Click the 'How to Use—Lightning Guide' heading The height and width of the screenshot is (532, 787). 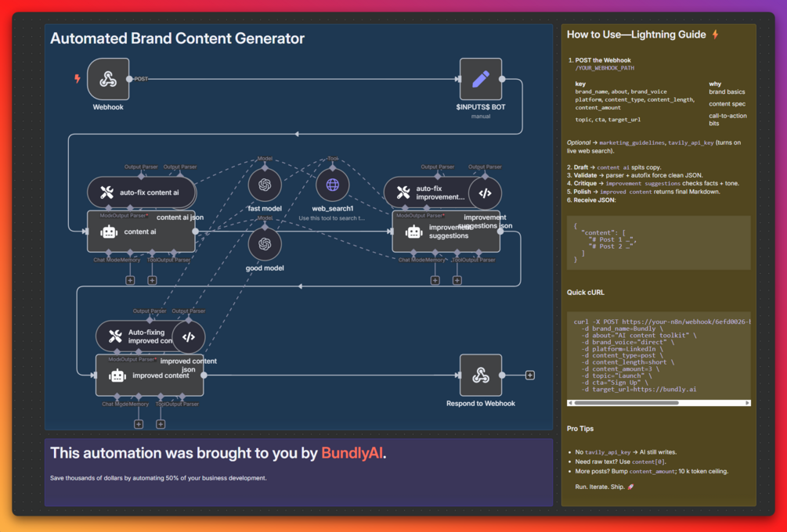point(636,34)
